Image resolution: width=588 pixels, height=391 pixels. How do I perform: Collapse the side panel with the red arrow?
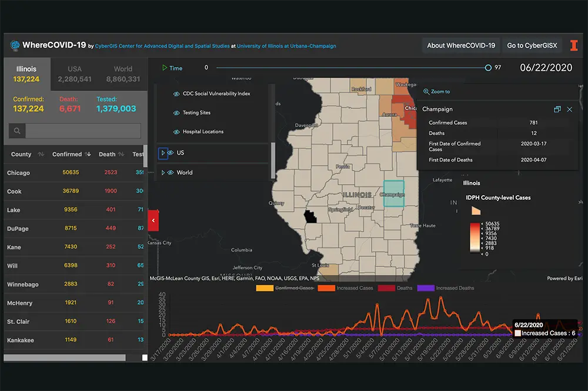(x=153, y=220)
